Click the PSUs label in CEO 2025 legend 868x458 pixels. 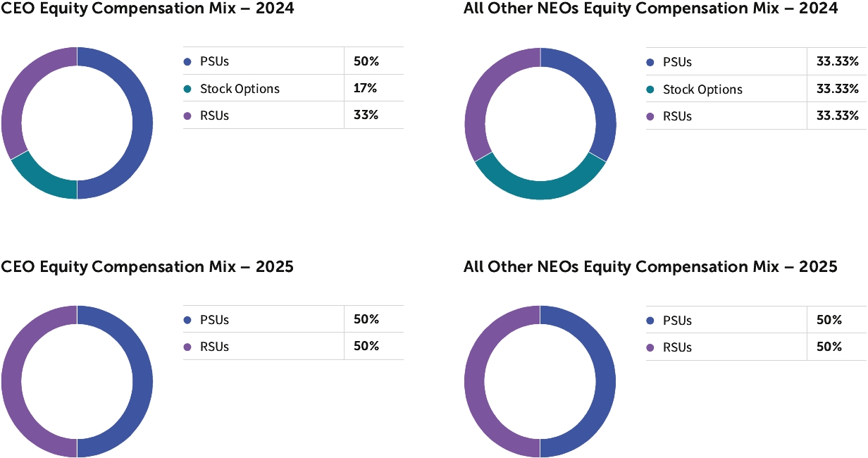pyautogui.click(x=214, y=320)
